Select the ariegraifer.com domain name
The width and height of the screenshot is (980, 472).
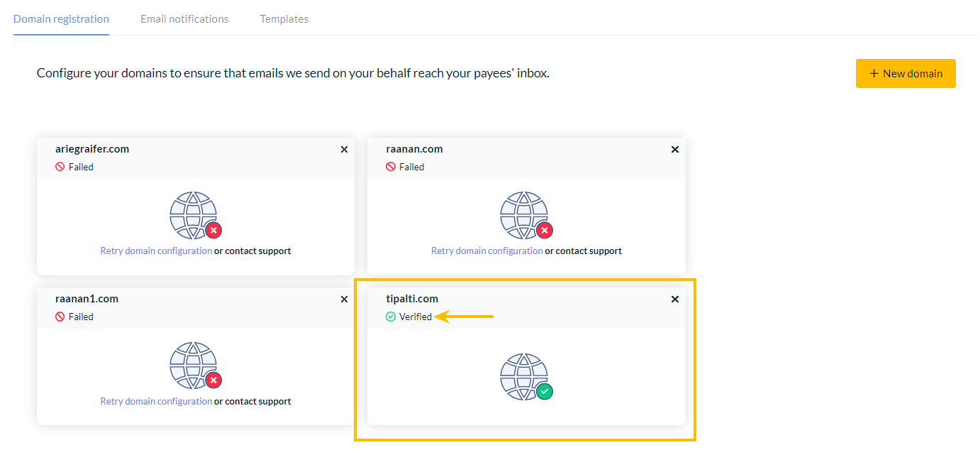click(92, 149)
